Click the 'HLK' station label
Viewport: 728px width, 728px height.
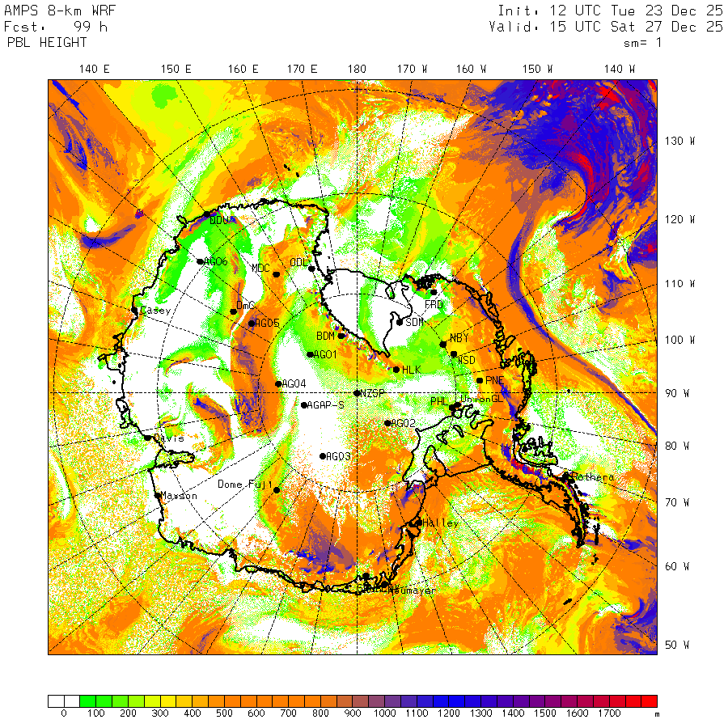(x=412, y=370)
